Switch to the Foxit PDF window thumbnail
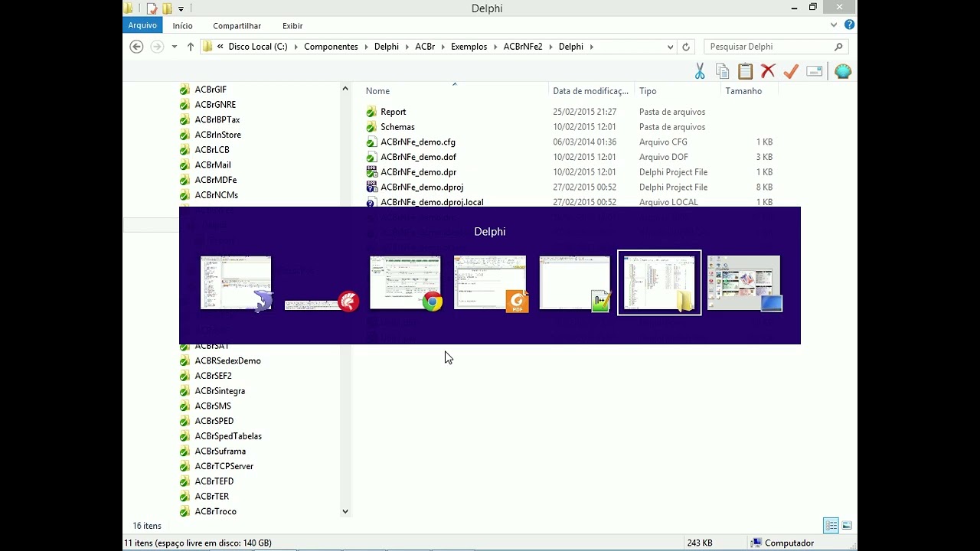 click(491, 283)
